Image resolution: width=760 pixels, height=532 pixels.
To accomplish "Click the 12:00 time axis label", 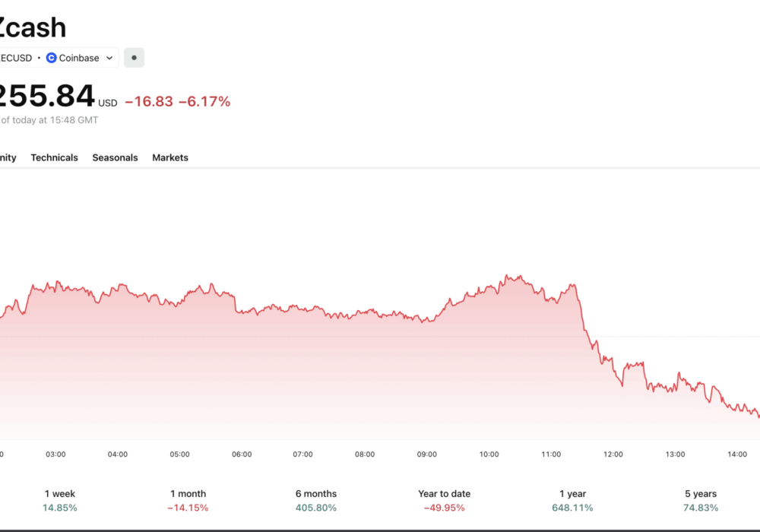I will click(613, 454).
